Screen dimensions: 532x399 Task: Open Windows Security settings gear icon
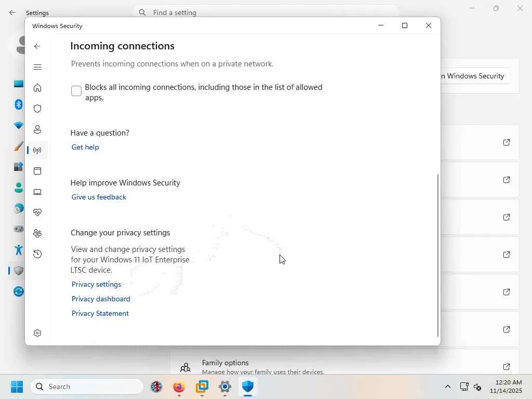click(37, 333)
